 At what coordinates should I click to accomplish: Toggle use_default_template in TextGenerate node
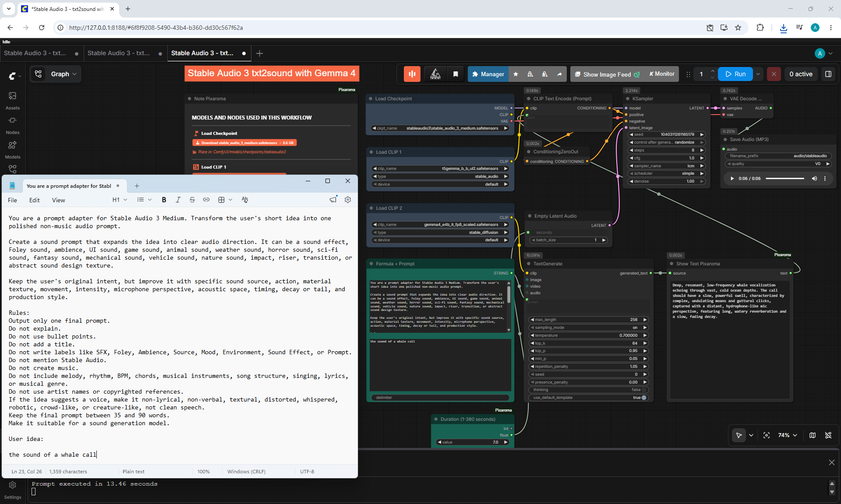point(589,398)
